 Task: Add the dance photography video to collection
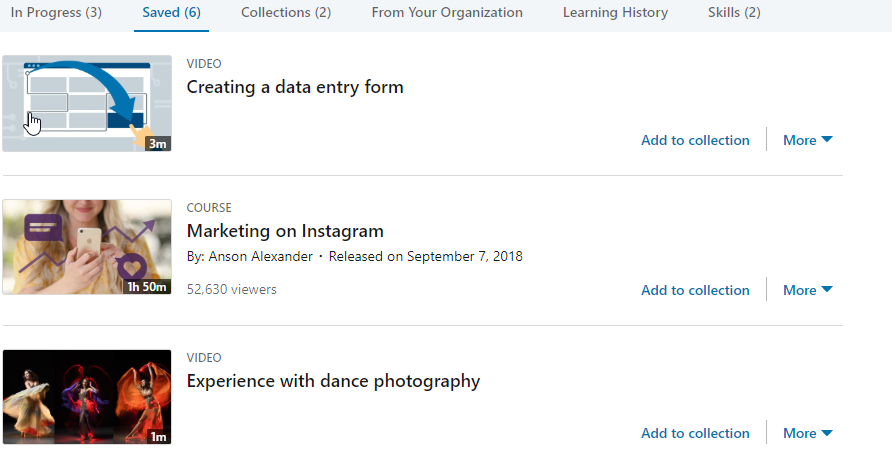pos(695,433)
